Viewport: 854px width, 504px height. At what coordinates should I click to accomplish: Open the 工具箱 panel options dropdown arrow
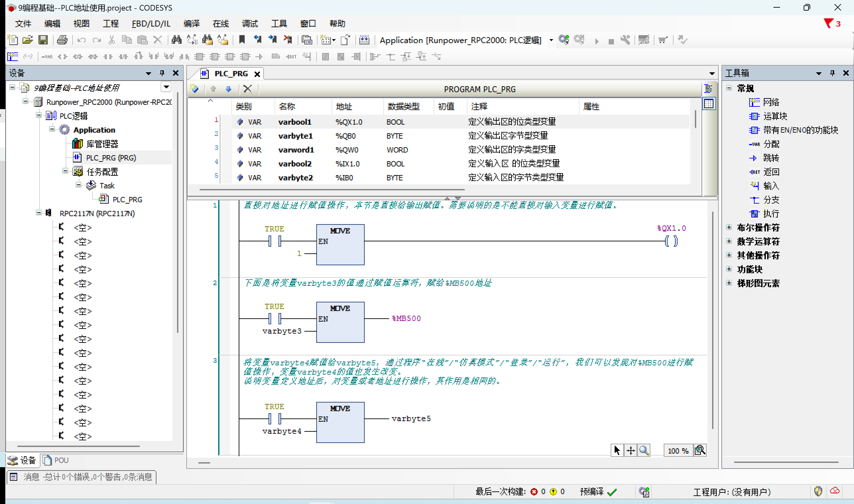point(819,73)
